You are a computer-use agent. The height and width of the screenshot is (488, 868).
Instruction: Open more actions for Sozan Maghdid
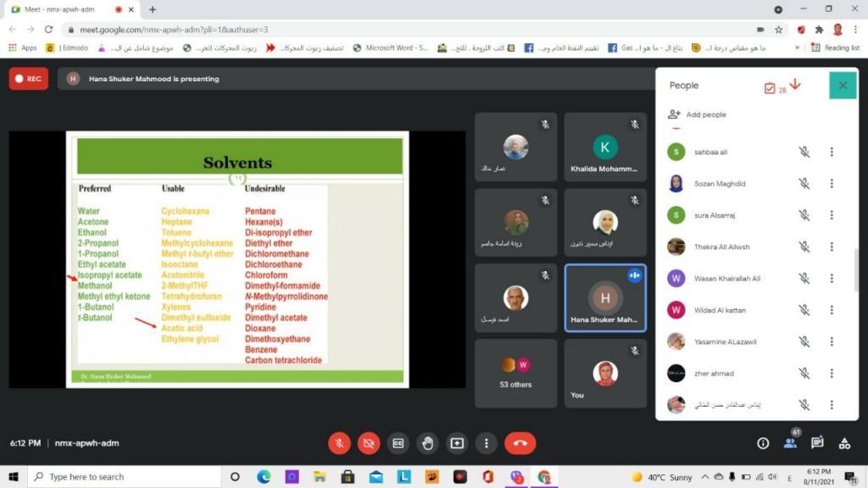coord(832,184)
